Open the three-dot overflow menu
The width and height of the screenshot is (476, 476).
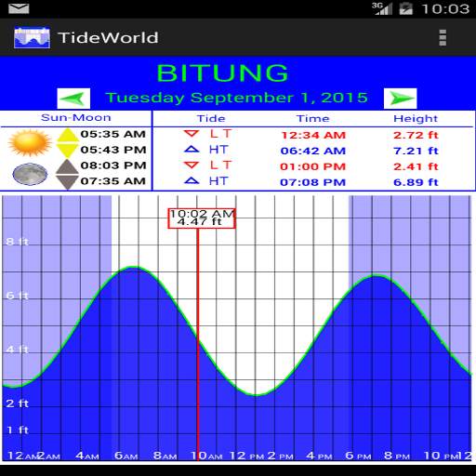[x=443, y=38]
